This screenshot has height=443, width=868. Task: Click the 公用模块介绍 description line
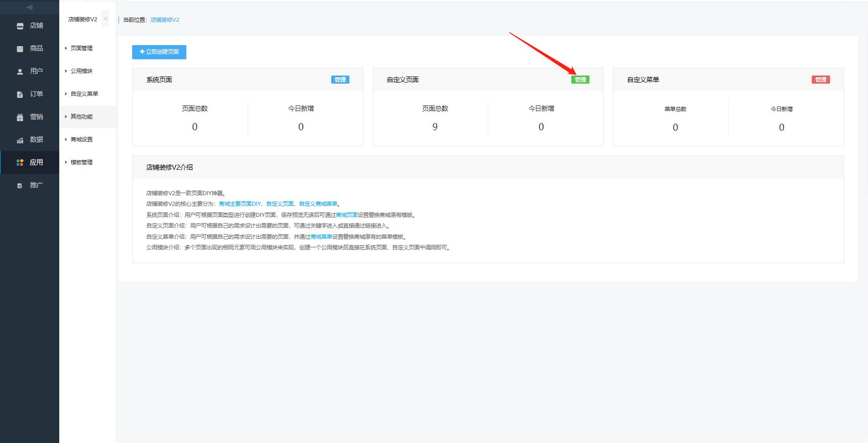pyautogui.click(x=298, y=248)
